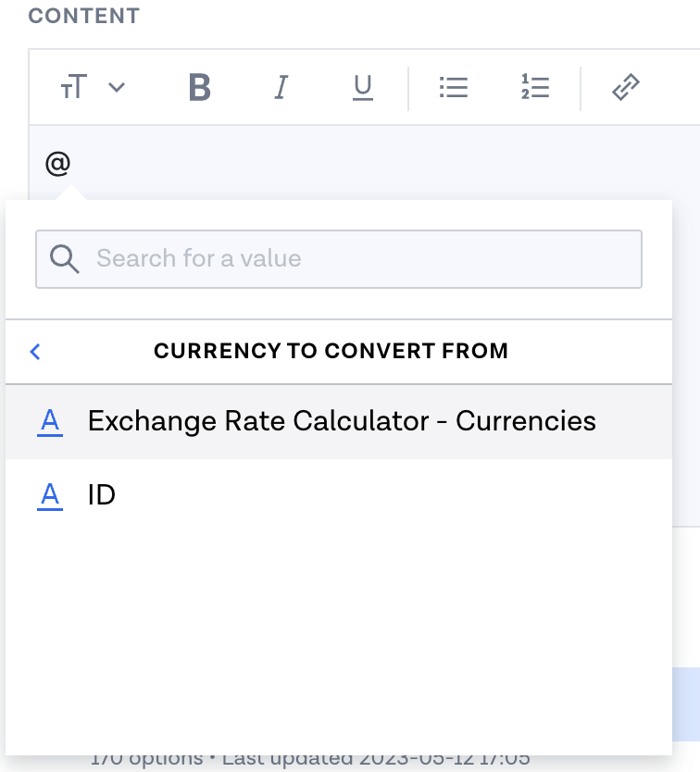700x772 pixels.
Task: Open the text size formatting tool
Action: click(74, 88)
